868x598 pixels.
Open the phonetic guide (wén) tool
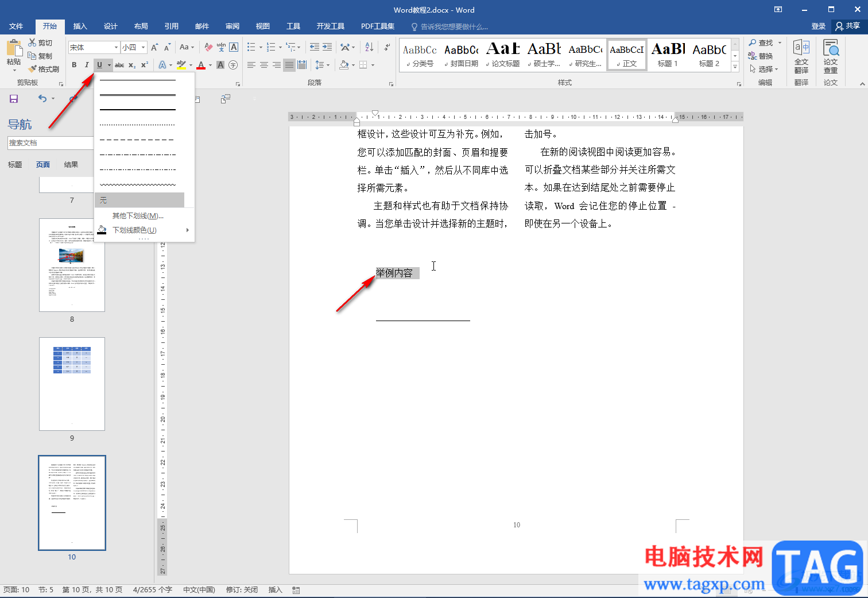click(221, 47)
